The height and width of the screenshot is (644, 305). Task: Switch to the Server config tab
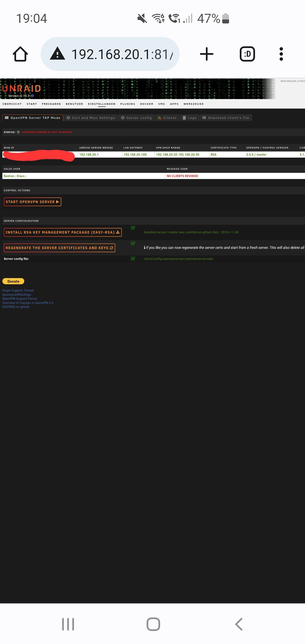click(136, 118)
